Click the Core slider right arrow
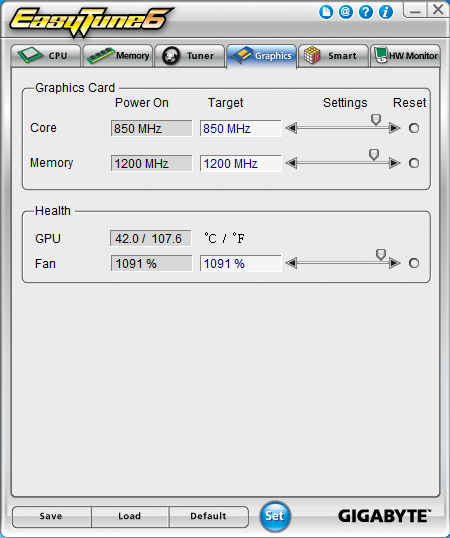450x538 pixels. [x=395, y=128]
